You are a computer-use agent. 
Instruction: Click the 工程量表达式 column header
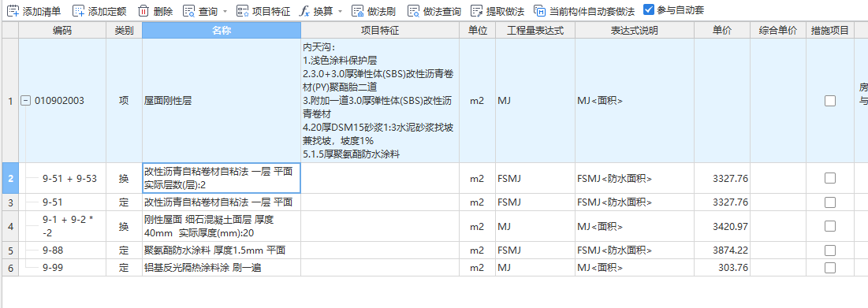(535, 31)
